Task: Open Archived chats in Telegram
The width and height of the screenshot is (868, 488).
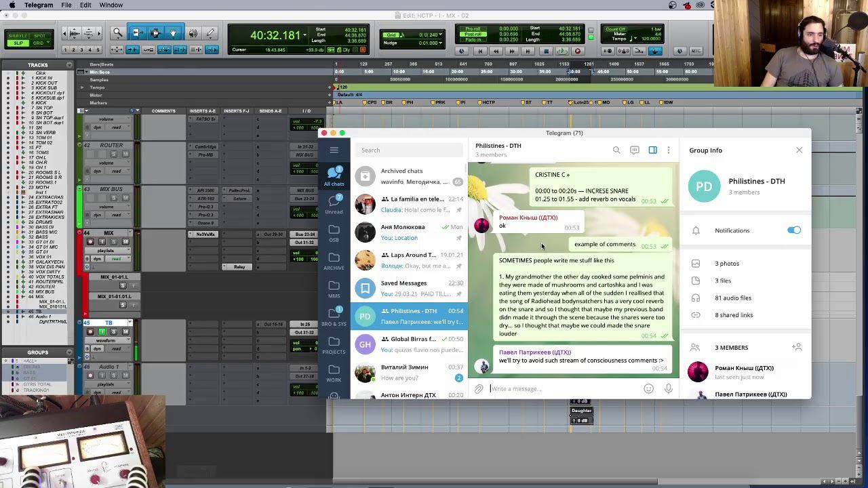Action: (409, 176)
